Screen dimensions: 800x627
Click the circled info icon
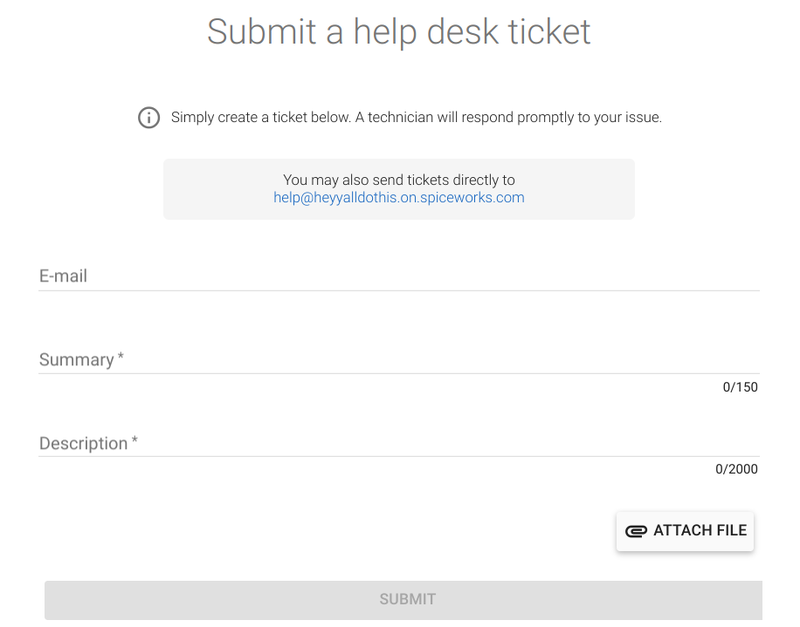(x=149, y=118)
